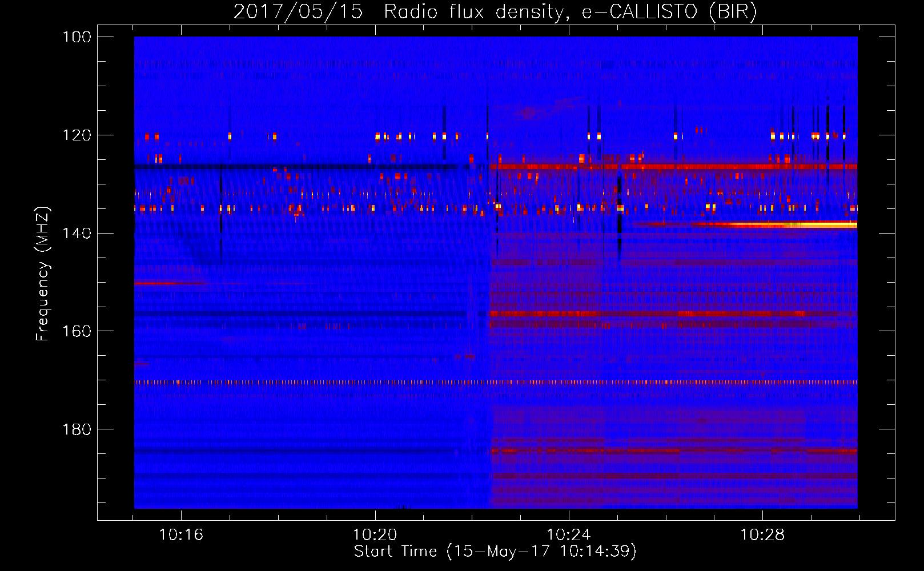Click the "Frequency (MHZ)" axis label

point(43,274)
